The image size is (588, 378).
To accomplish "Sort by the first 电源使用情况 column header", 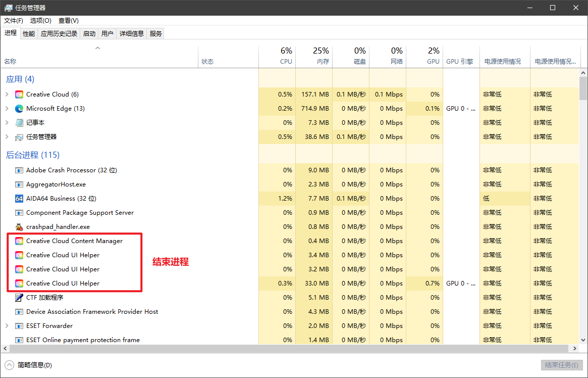I will (505, 57).
